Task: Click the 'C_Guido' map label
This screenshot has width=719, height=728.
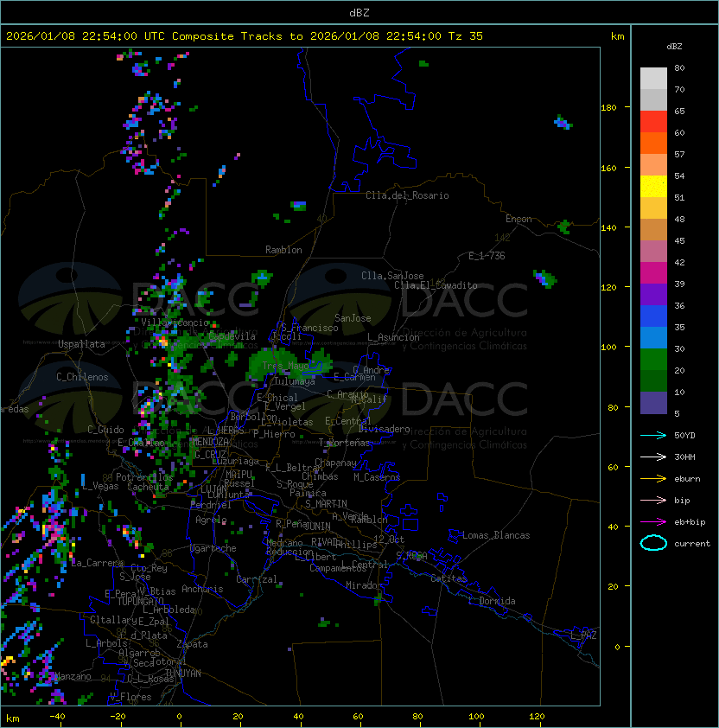Action: click(105, 430)
